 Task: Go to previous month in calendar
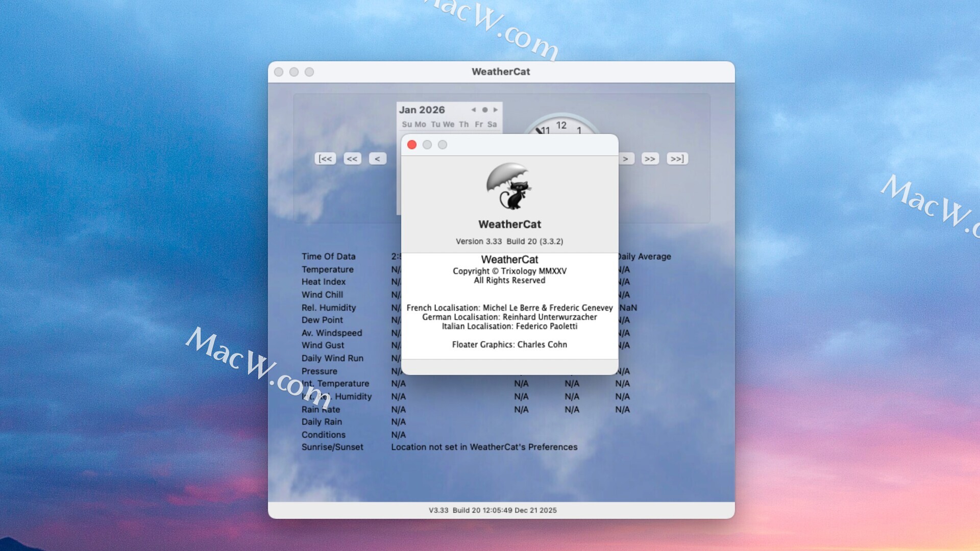click(x=474, y=110)
